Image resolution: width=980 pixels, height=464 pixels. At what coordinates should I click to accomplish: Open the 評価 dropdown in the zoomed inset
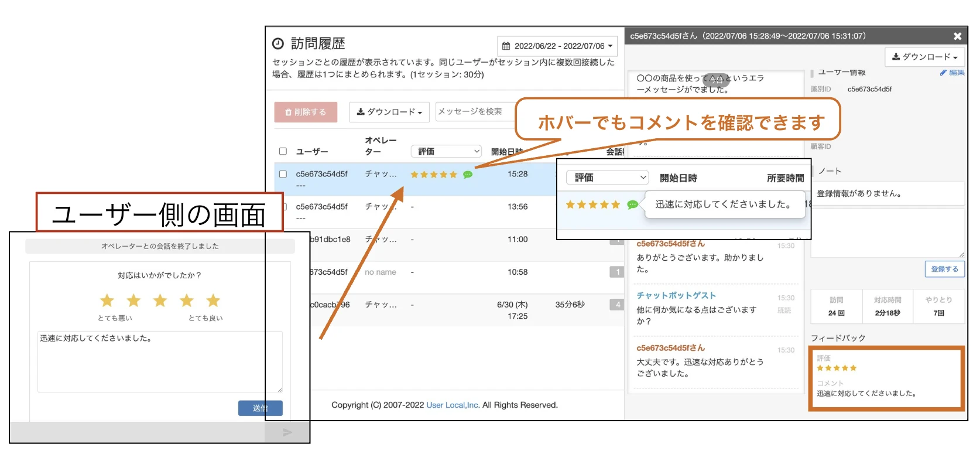pos(608,178)
